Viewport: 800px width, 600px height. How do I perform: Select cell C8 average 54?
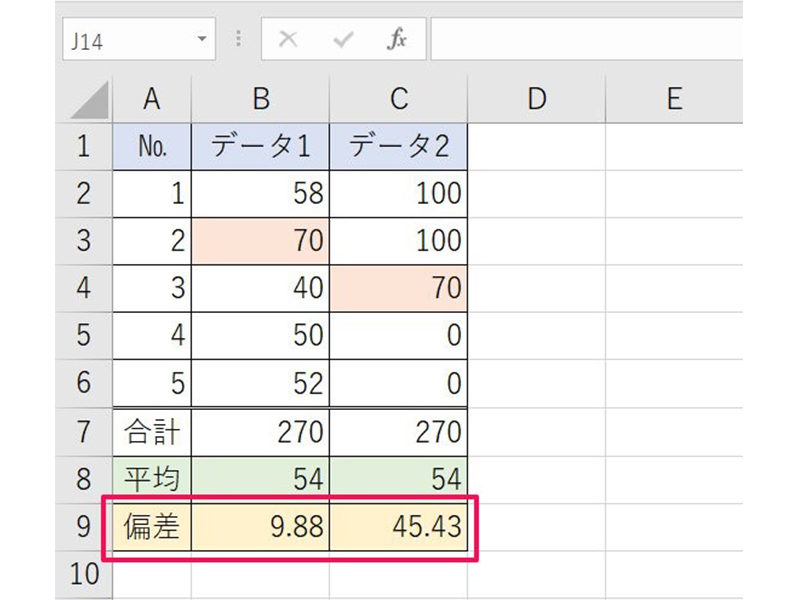pos(398,480)
